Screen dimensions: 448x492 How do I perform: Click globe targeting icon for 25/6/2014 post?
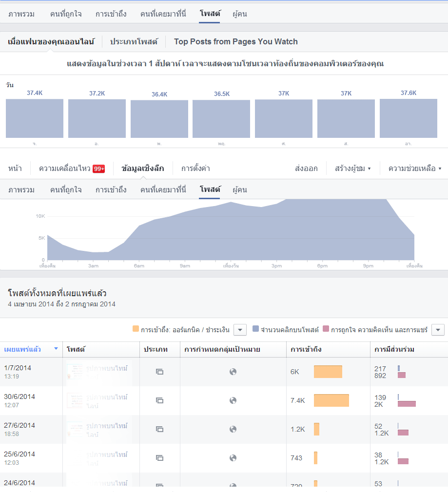coord(233,458)
